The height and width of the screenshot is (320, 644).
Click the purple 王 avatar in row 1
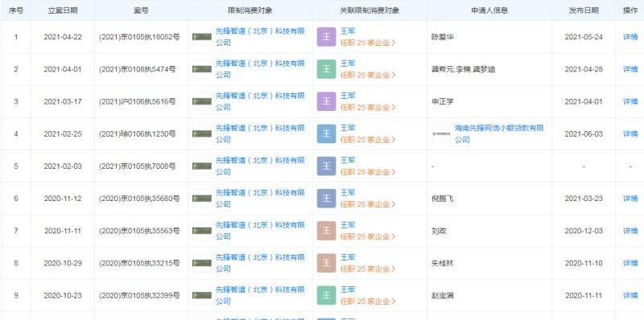pos(327,37)
